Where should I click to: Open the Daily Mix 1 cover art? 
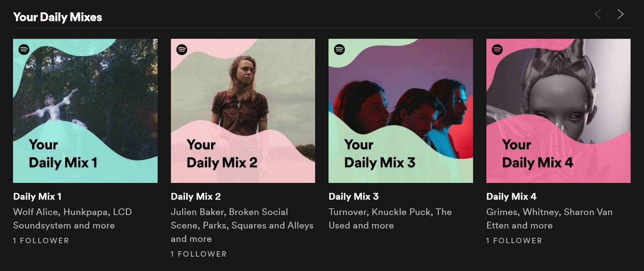coord(85,111)
